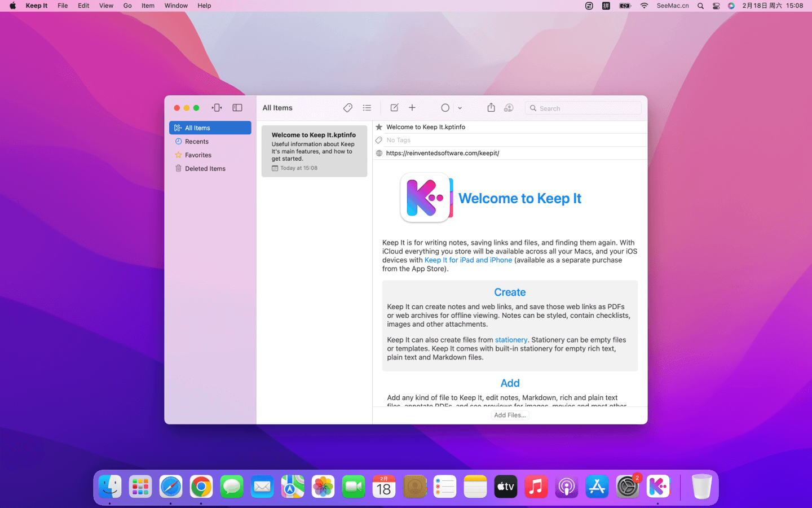Open the Keep It application menu
Screen dimensions: 812x508
(37, 6)
